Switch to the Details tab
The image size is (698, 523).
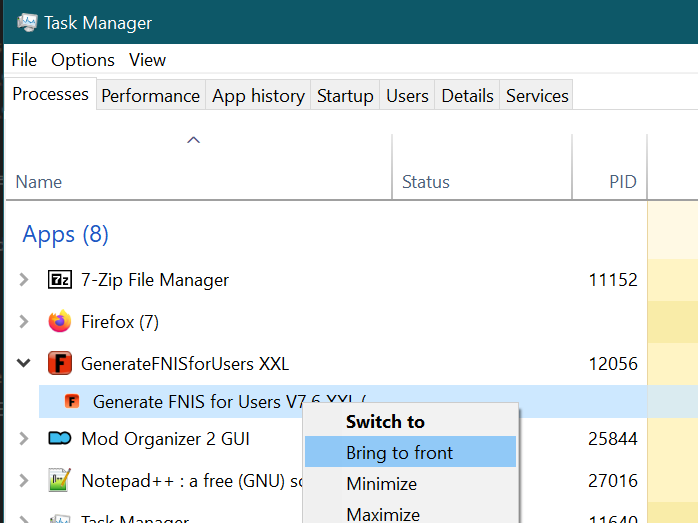tap(467, 95)
